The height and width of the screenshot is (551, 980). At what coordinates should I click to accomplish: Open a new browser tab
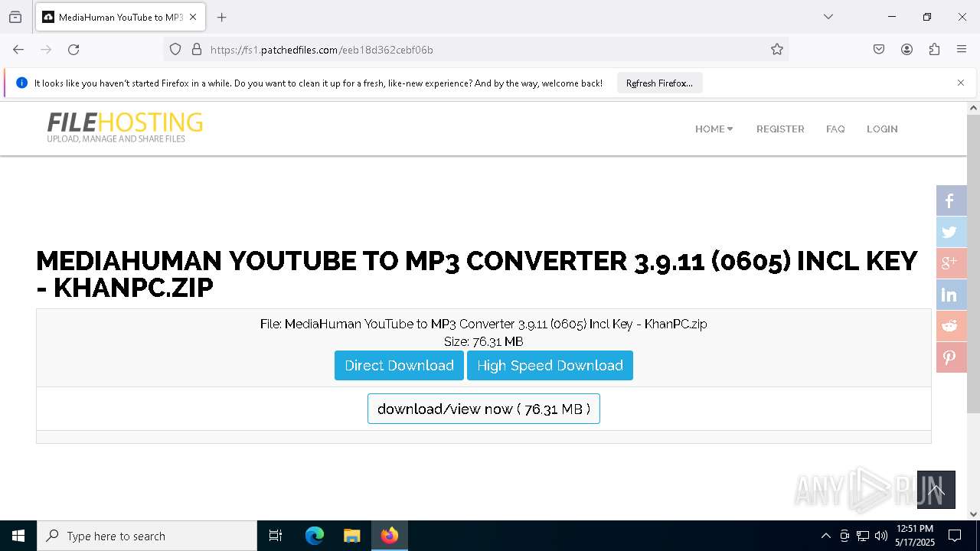(221, 17)
